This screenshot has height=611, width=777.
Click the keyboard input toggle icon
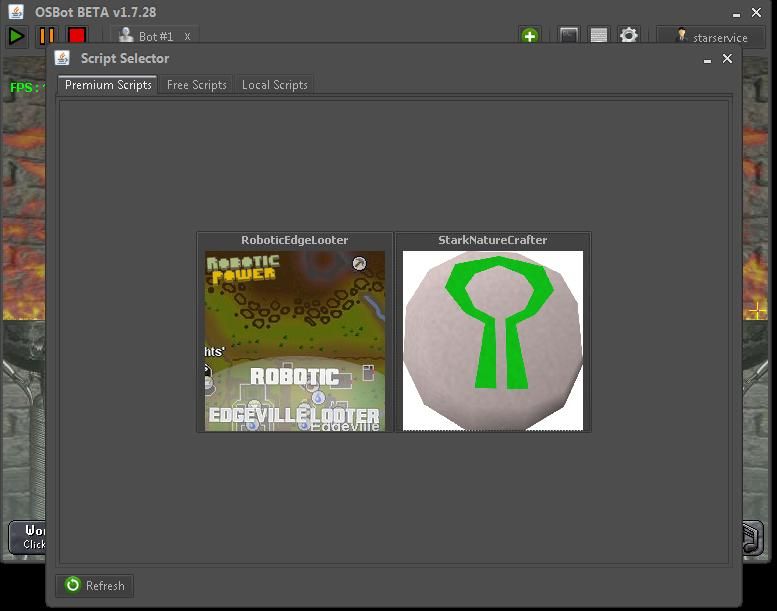click(598, 36)
